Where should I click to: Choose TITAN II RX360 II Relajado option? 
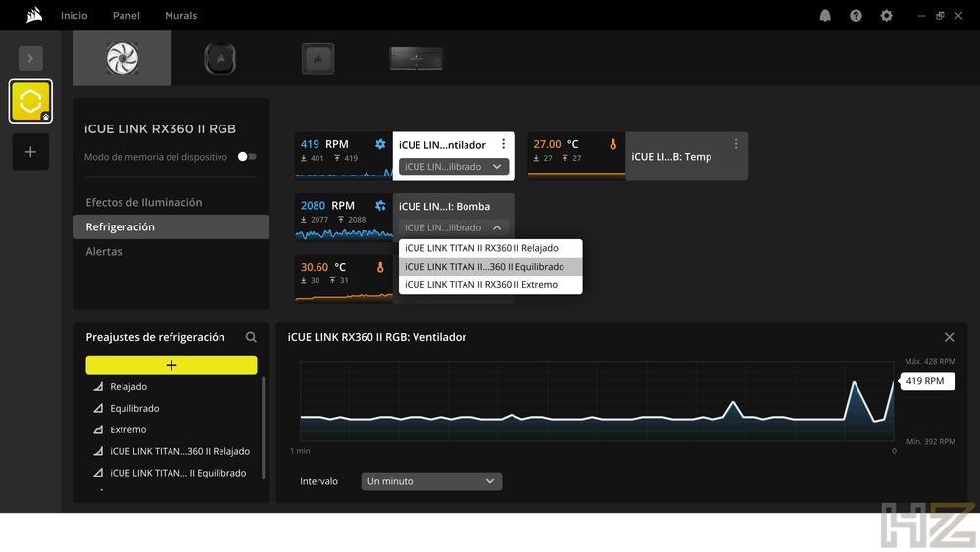point(491,248)
